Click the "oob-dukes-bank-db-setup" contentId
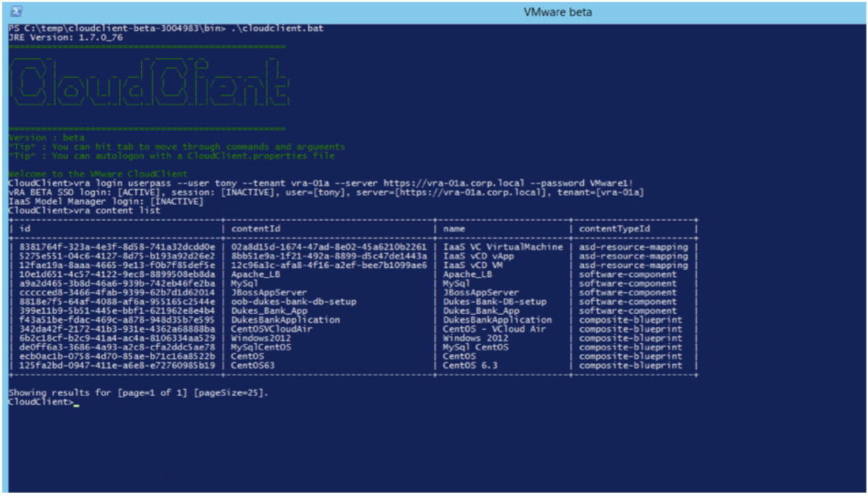Screen dimensions: 868x498 [293, 302]
